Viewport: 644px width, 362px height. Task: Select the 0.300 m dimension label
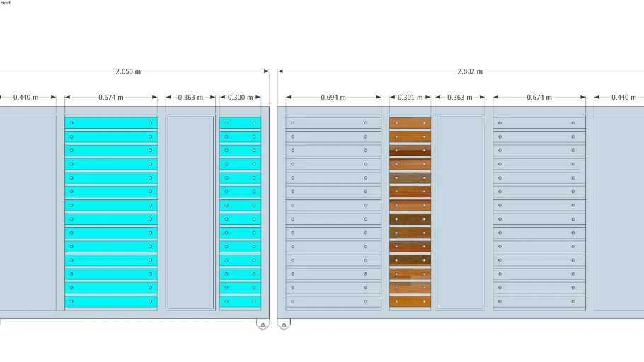click(240, 98)
